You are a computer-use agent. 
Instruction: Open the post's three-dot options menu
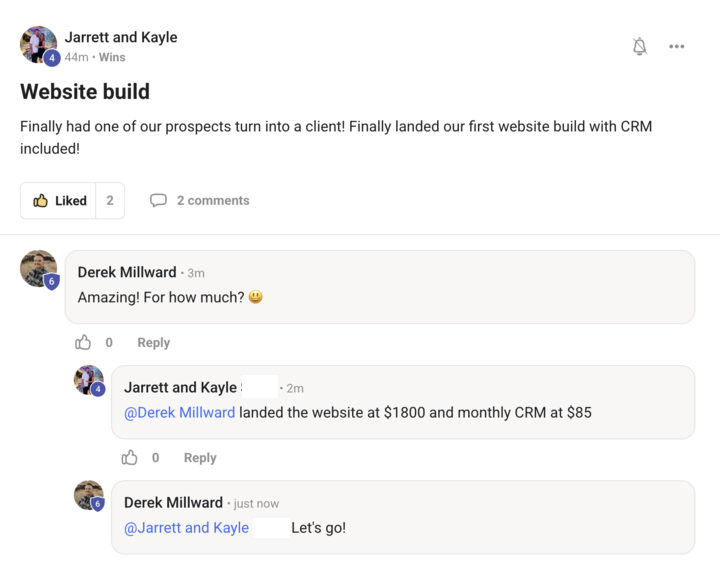point(677,46)
